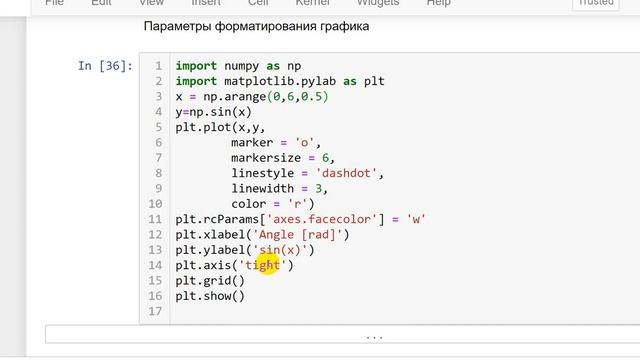Viewport: 640px width, 360px height.
Task: Click line 'y=np.sin(x)'
Action: pyautogui.click(x=213, y=112)
